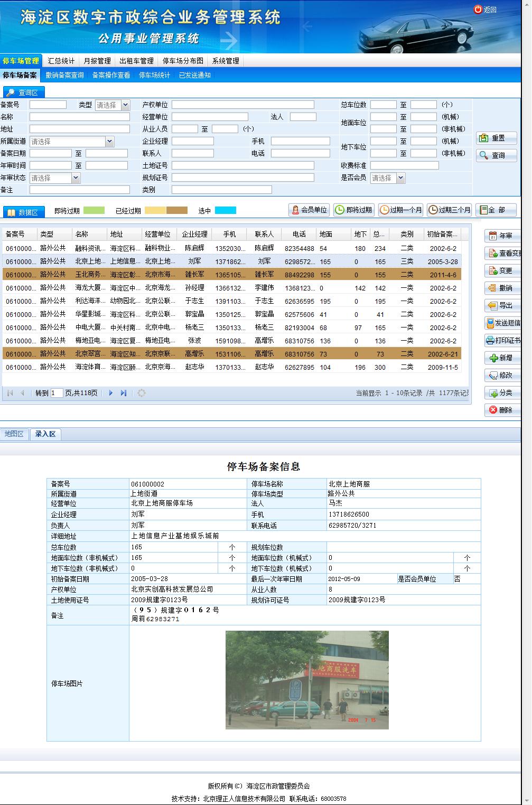This screenshot has width=532, height=805.
Task: Click the 查询 search button
Action: tap(496, 155)
